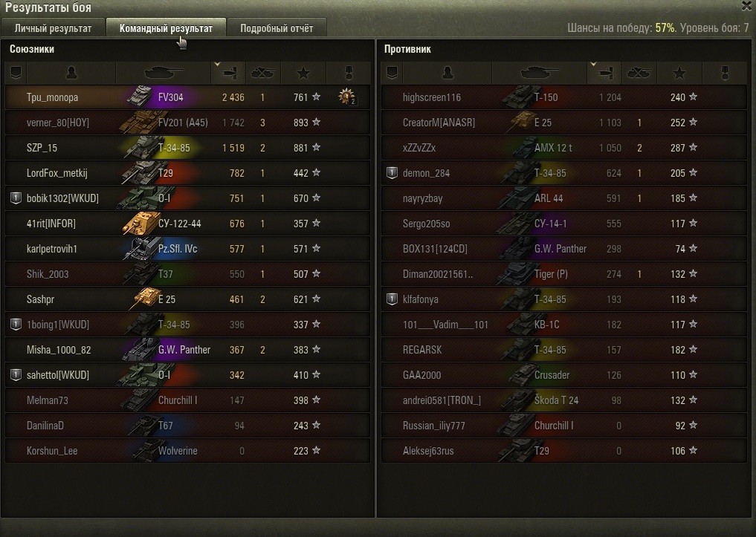
Task: Sort allies by platoon column icon
Action: click(x=16, y=74)
